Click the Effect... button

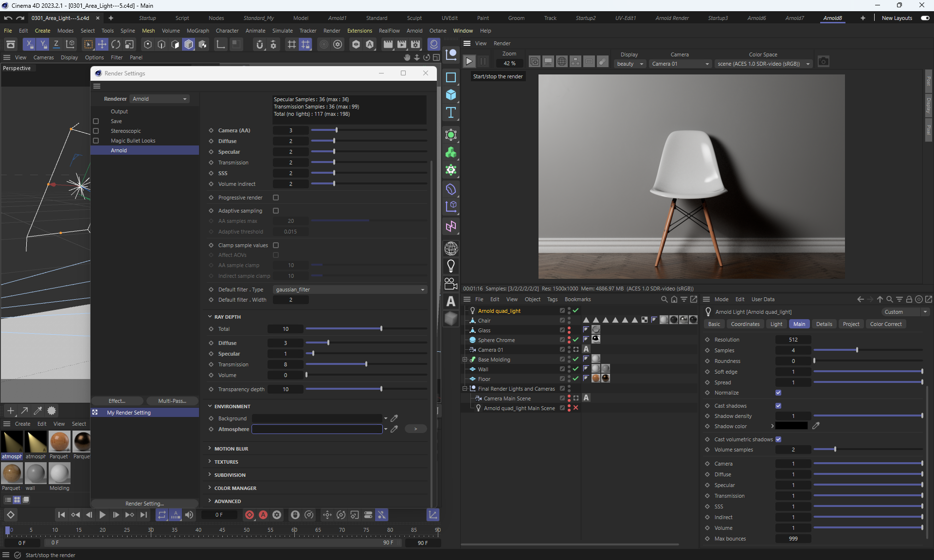[x=117, y=401]
